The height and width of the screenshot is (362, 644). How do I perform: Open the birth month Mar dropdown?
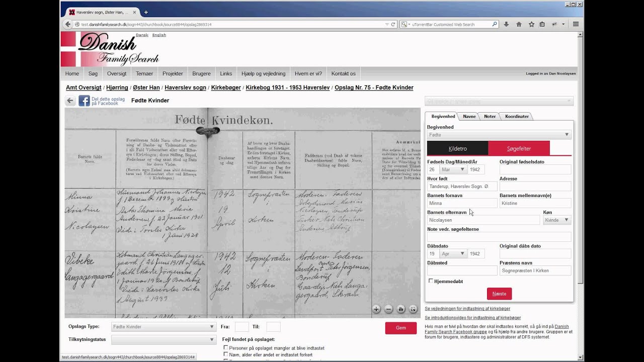tap(453, 169)
